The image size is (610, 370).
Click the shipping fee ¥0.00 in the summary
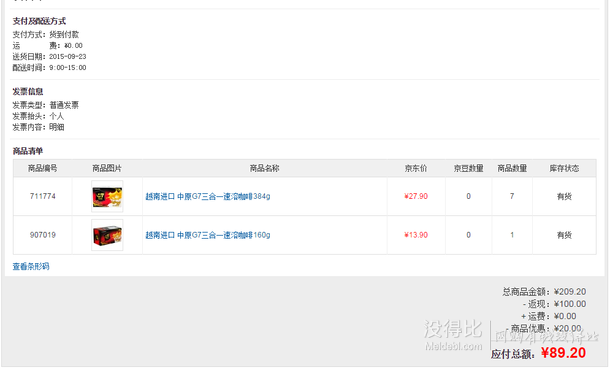[x=565, y=316]
